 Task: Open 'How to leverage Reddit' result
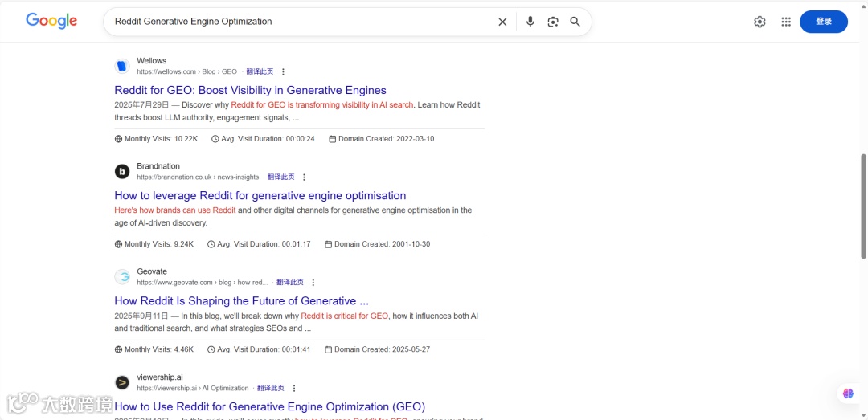pos(260,195)
